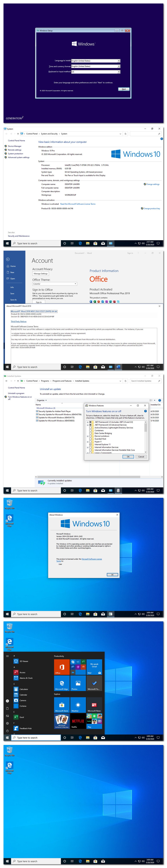This screenshot has width=167, height=868.
Task: Open the Weather tile under Explore
Action: 78,705
